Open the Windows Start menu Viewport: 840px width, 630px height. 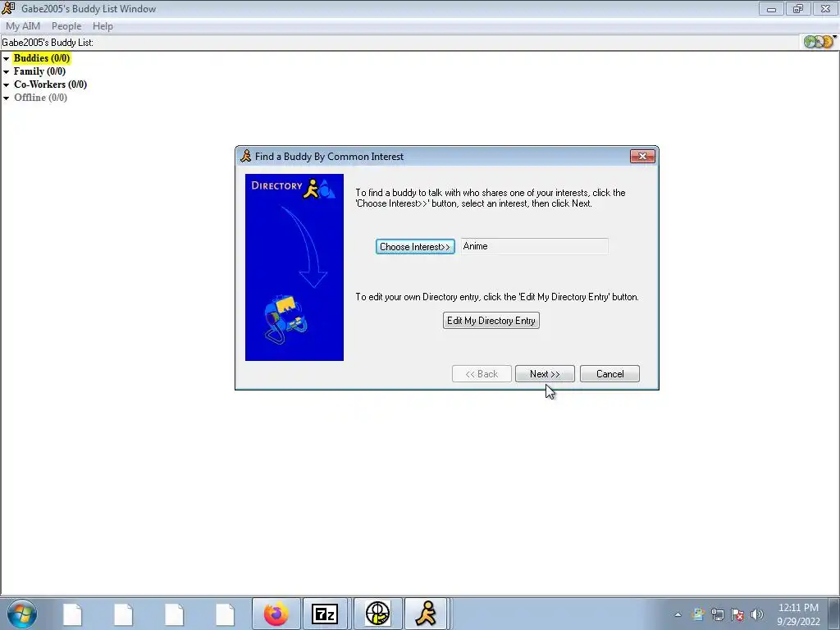pos(22,614)
